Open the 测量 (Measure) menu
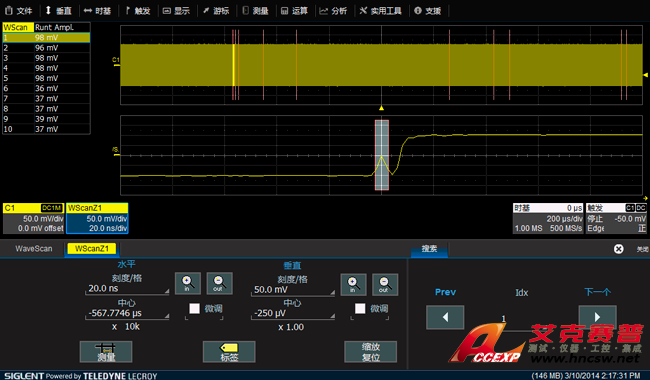 [255, 11]
